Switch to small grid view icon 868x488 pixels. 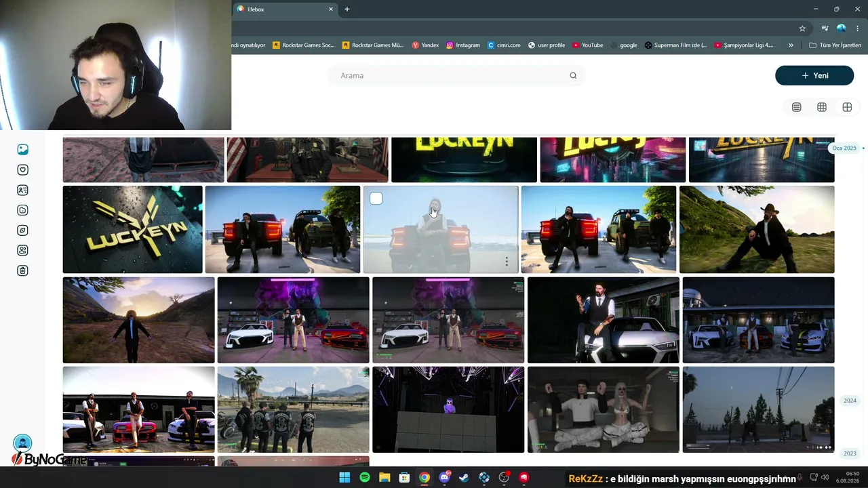tap(822, 107)
